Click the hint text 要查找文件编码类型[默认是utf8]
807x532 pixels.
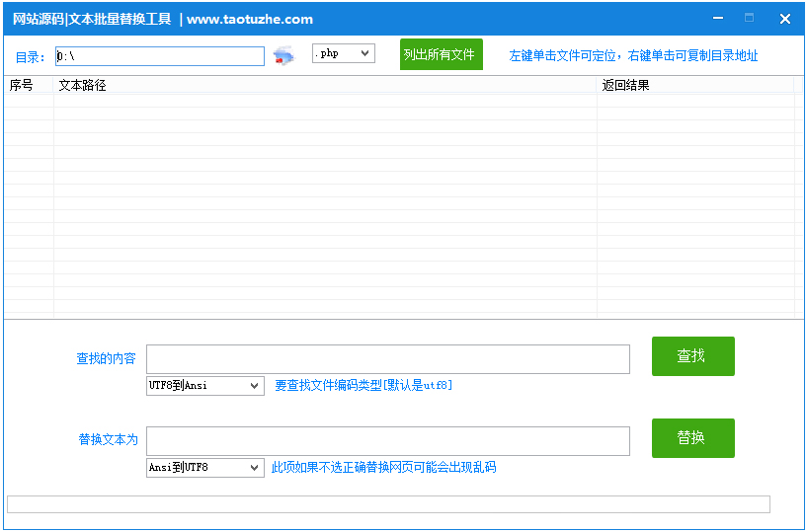pyautogui.click(x=363, y=385)
